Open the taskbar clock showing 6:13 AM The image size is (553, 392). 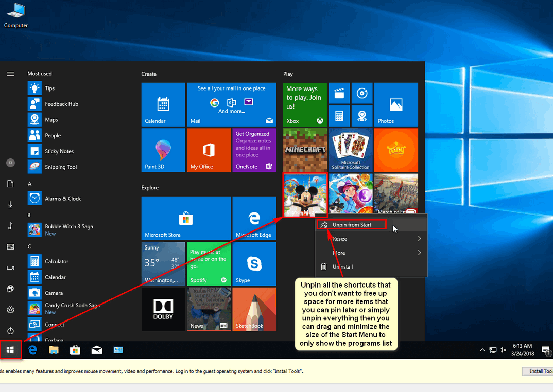click(522, 350)
